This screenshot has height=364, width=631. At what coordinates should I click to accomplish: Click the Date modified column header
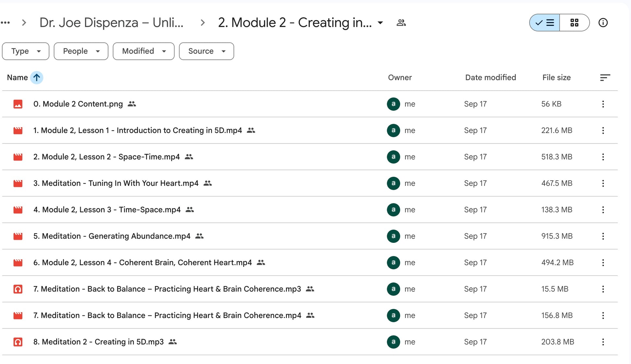pos(490,77)
